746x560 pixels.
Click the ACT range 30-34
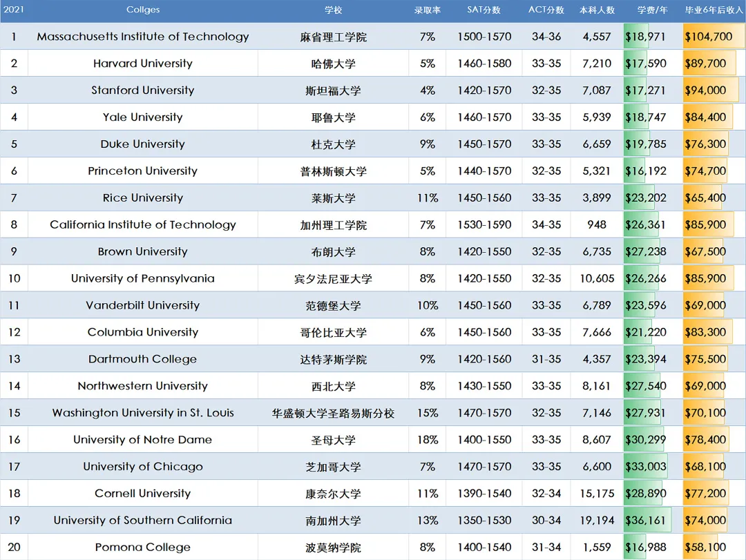546,521
